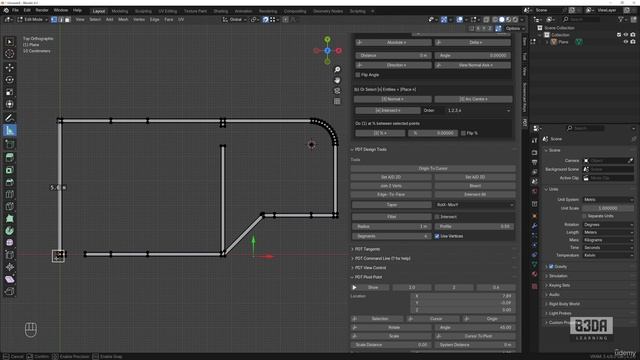
Task: Uncheck the Use Vertices checkbox
Action: click(x=437, y=236)
